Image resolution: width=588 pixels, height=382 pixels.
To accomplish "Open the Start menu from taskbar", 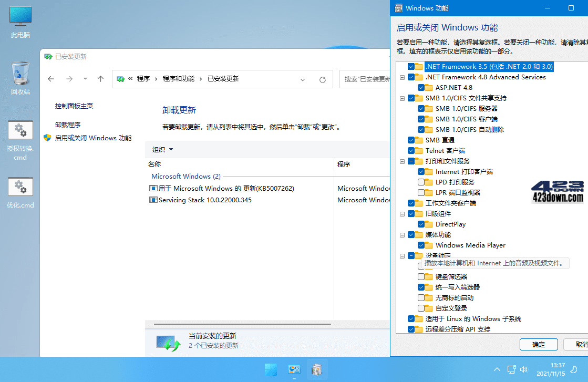I will click(271, 369).
